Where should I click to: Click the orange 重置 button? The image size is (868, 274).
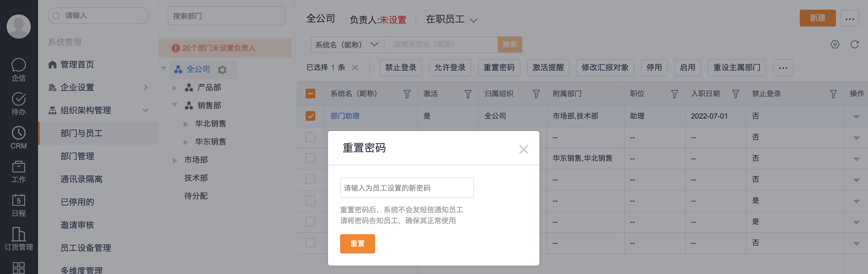[x=357, y=244]
